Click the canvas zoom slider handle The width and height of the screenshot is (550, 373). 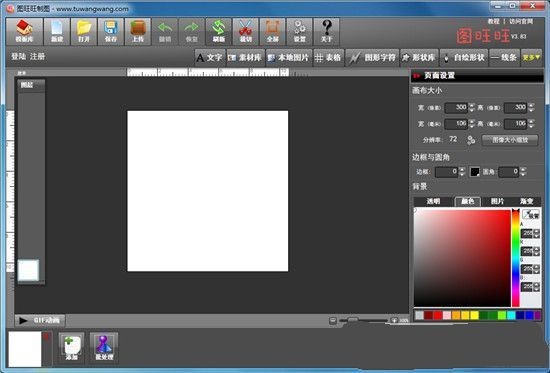tap(353, 320)
